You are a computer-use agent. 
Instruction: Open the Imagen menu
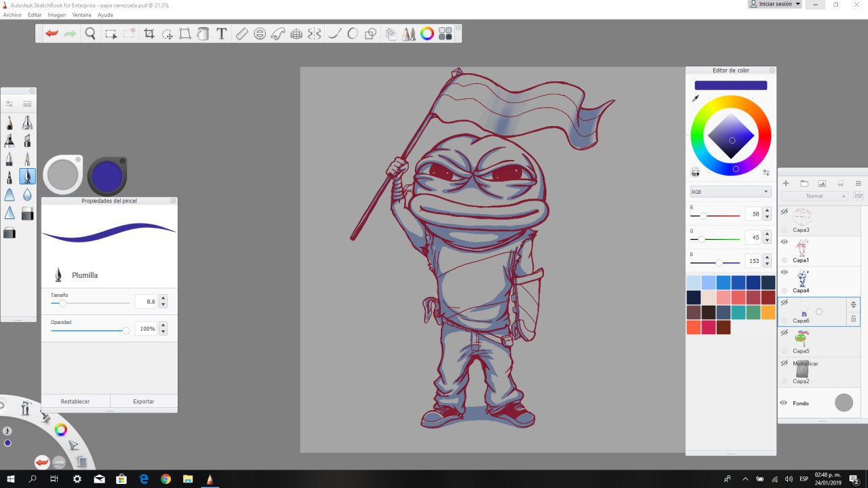click(56, 15)
